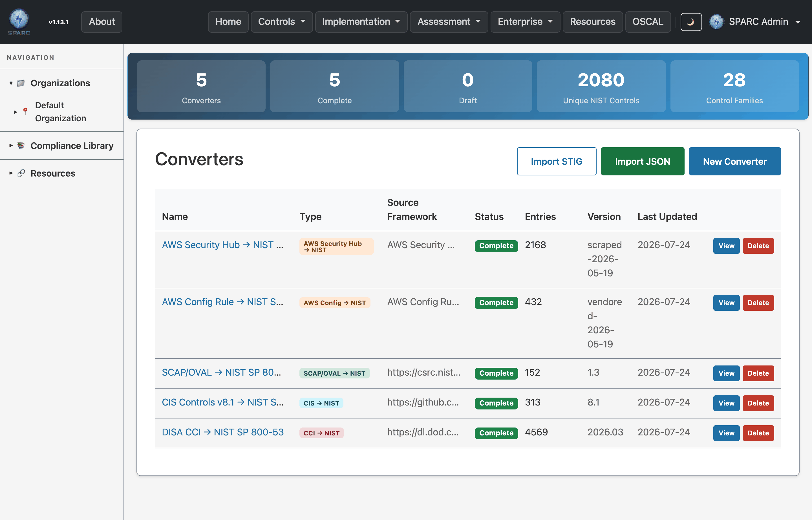Click the sidebar Resources link icon
This screenshot has height=520, width=812.
click(x=21, y=173)
